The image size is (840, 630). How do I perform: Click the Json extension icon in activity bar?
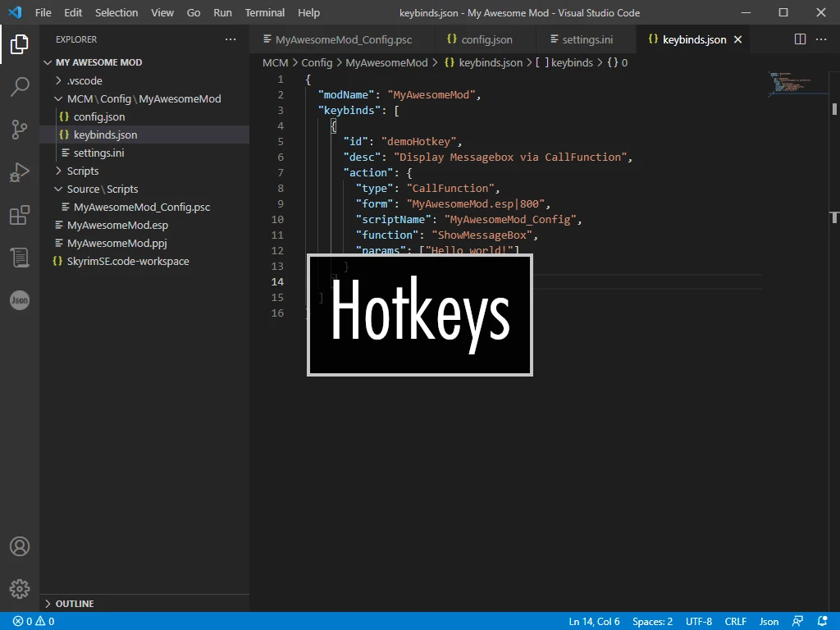tap(20, 300)
